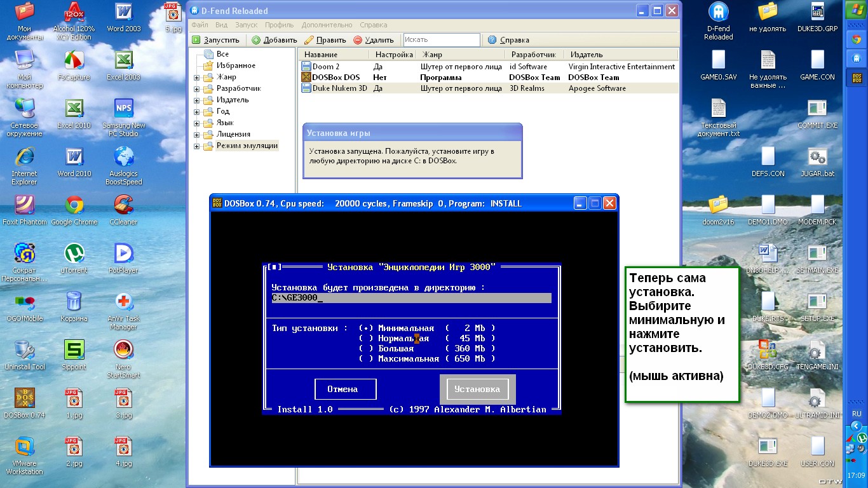Viewport: 868px width, 488px height.
Task: Expand the Год tree node
Action: [x=197, y=112]
